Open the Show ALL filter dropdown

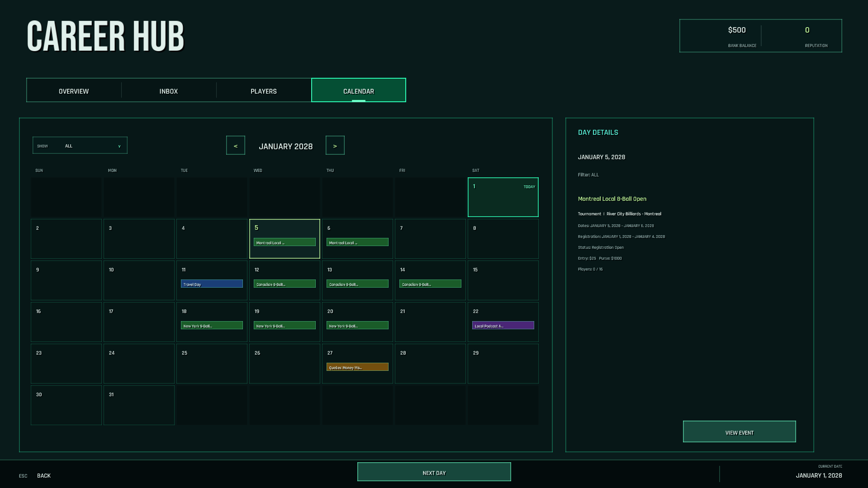click(80, 146)
